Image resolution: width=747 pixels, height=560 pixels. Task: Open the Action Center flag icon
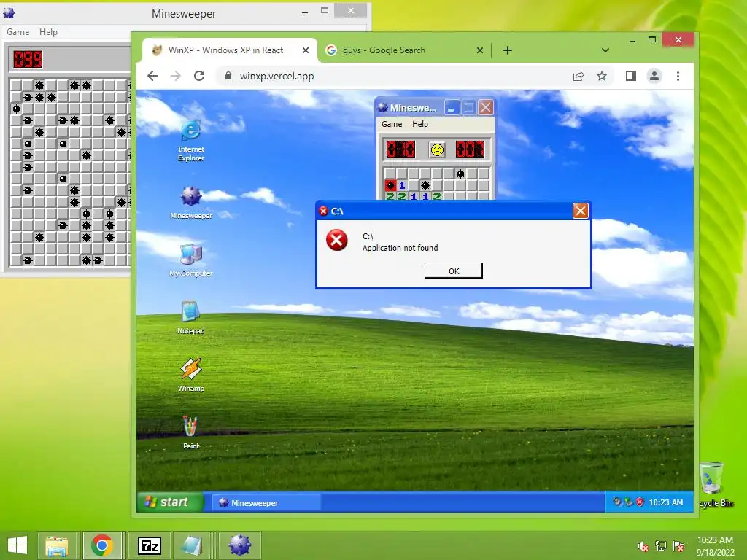point(678,546)
